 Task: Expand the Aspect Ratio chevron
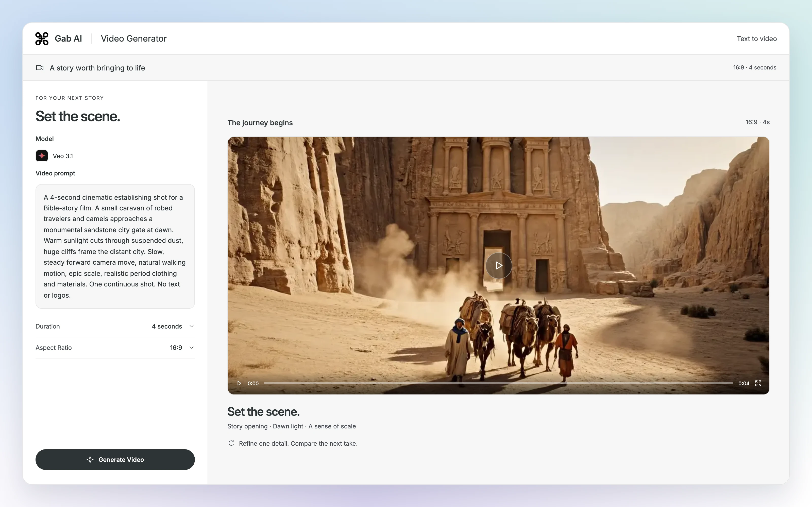[x=192, y=348]
